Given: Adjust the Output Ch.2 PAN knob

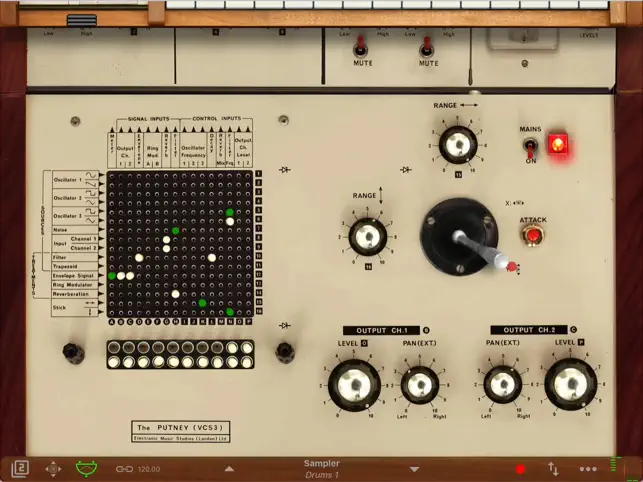Looking at the screenshot, I should (503, 385).
